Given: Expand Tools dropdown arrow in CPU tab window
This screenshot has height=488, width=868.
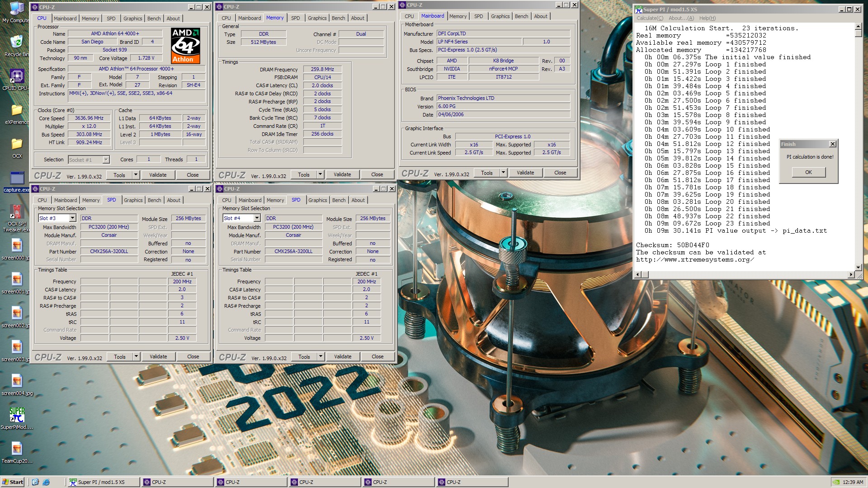Looking at the screenshot, I should pos(135,175).
